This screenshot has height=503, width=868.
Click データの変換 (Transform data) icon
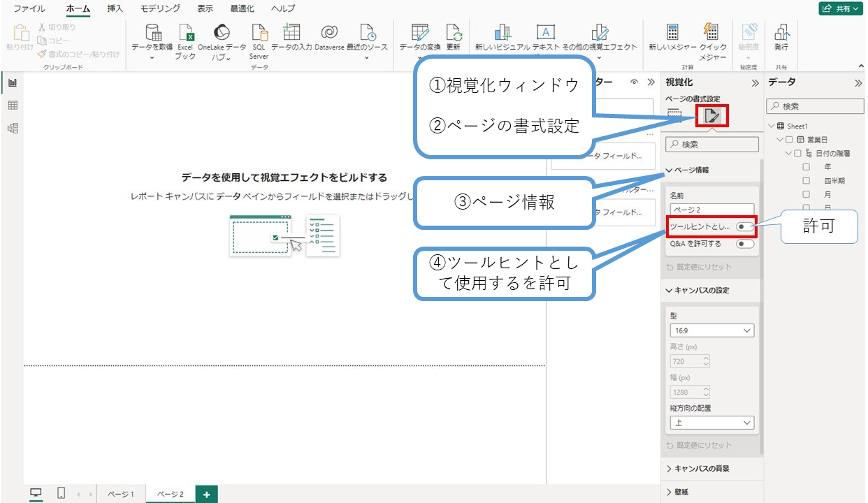click(x=419, y=34)
